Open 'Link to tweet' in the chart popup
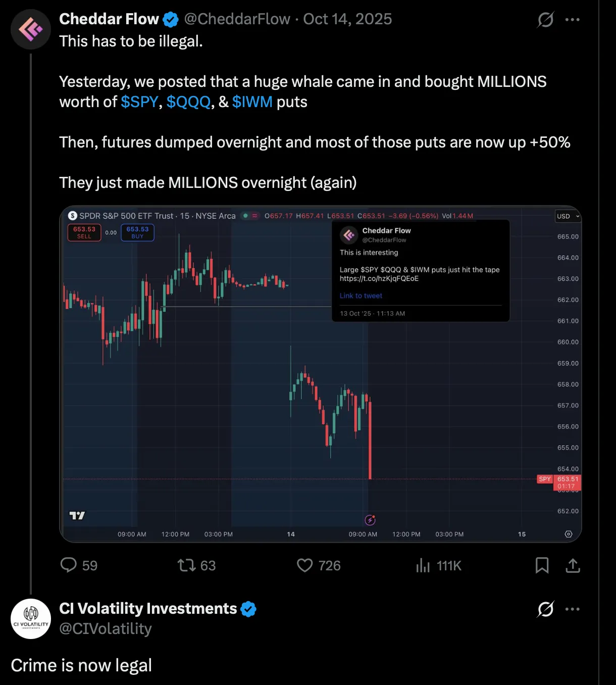Screen dimensions: 616x685 (361, 296)
